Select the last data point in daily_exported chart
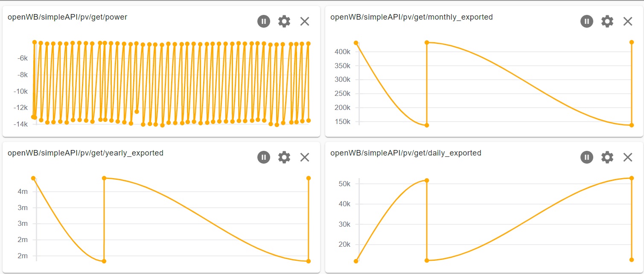 [632, 260]
